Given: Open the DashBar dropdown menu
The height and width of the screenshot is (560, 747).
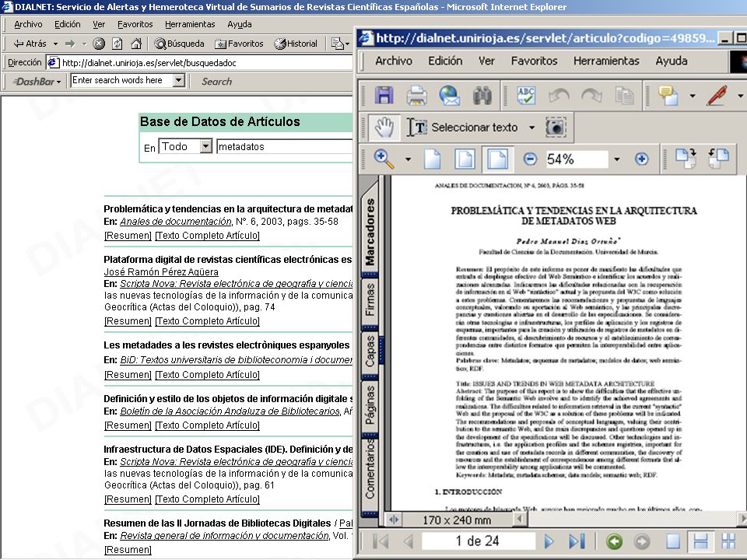Looking at the screenshot, I should pyautogui.click(x=37, y=82).
